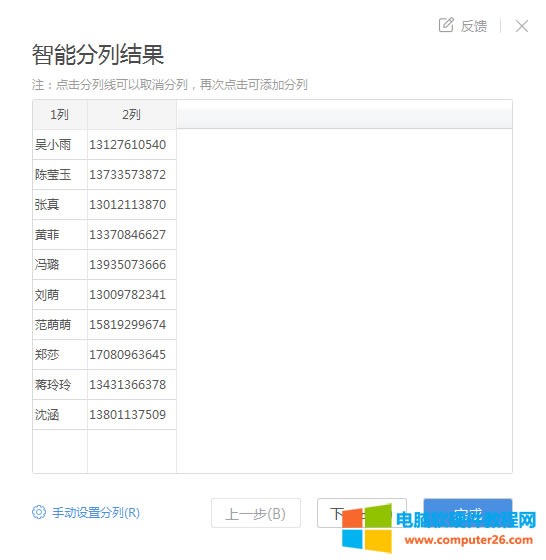
Task: Click the 上一步(B) previous button
Action: click(x=256, y=513)
